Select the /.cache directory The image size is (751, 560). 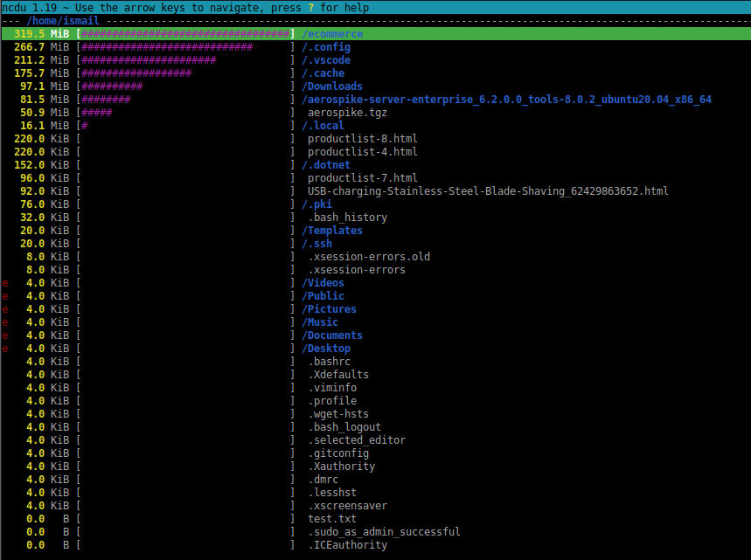point(323,73)
